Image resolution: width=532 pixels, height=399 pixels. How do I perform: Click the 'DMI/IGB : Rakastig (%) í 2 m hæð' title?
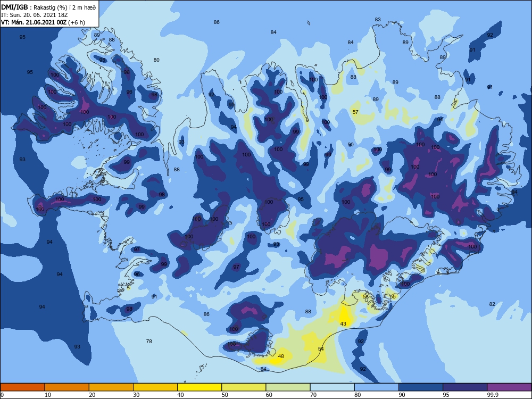point(48,7)
